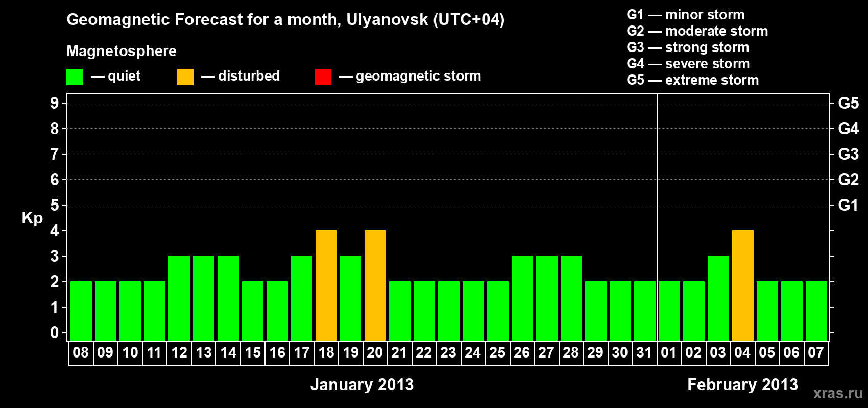Screen dimensions: 868x408
Task: Click the 'G4 — severe storm' legend text
Action: tap(688, 64)
